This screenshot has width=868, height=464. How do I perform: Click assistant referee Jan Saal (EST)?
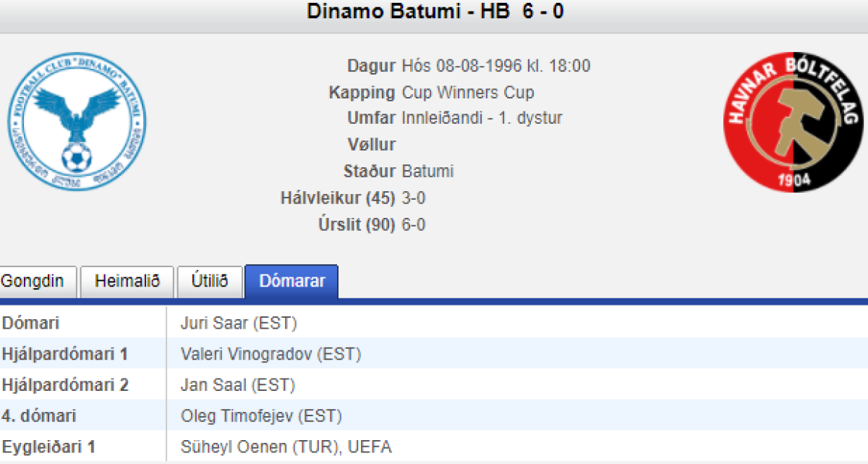click(x=237, y=386)
